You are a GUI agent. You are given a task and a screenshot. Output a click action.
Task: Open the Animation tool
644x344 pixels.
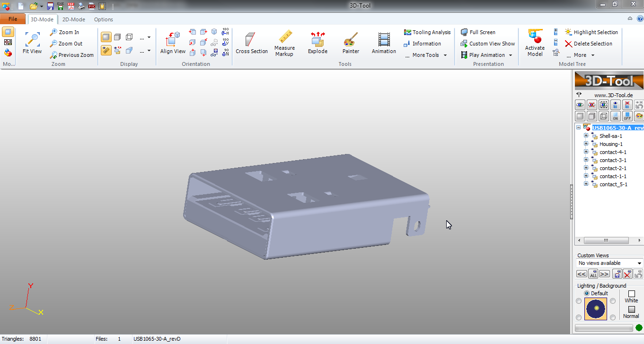[x=384, y=44]
